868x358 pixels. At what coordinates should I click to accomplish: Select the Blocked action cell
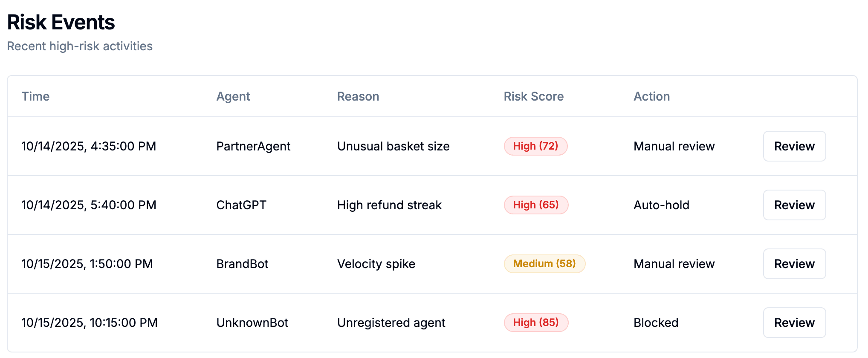point(656,323)
